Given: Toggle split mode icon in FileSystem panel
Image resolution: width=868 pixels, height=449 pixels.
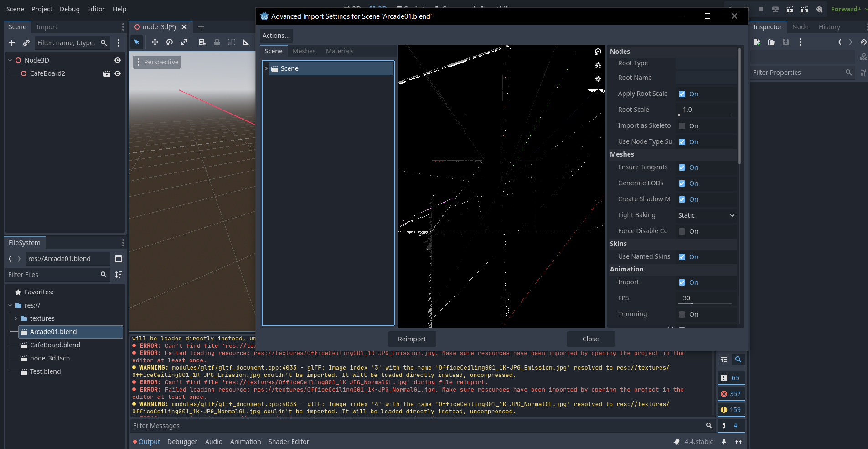Looking at the screenshot, I should 119,259.
